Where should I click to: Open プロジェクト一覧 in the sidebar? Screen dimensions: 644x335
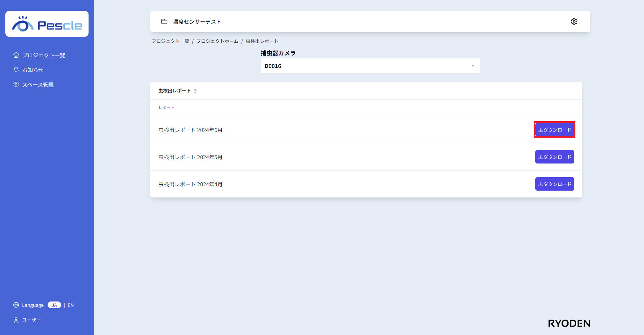coord(44,55)
